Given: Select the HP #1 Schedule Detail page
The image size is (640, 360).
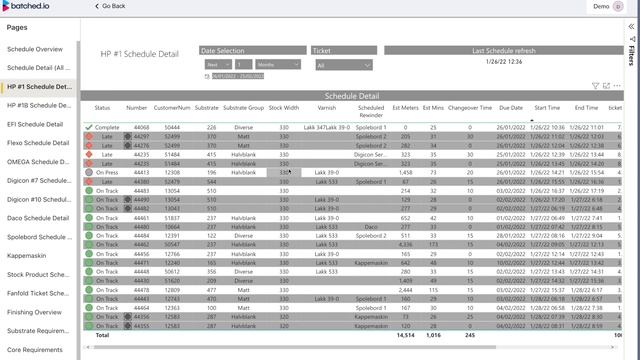Looking at the screenshot, I should coord(39,87).
